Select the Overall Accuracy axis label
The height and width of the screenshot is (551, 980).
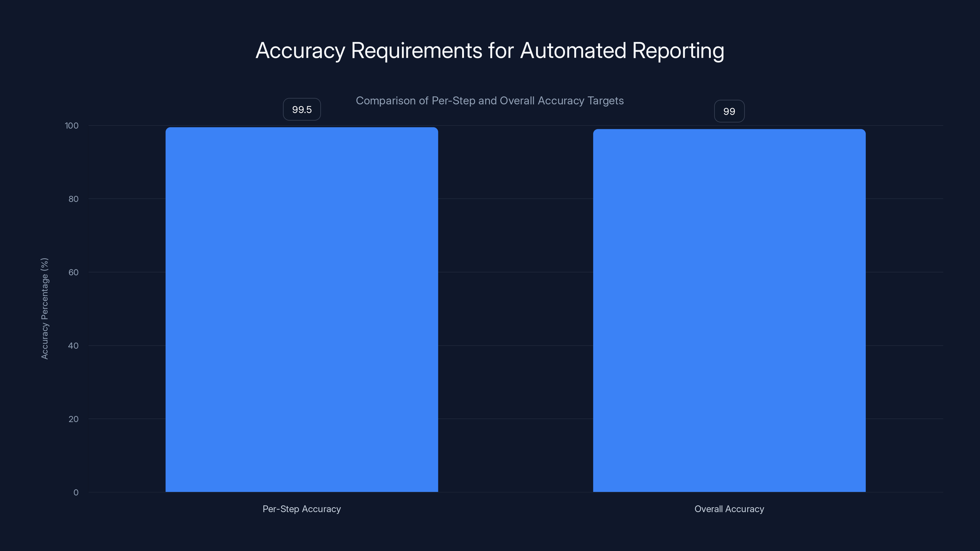[729, 509]
